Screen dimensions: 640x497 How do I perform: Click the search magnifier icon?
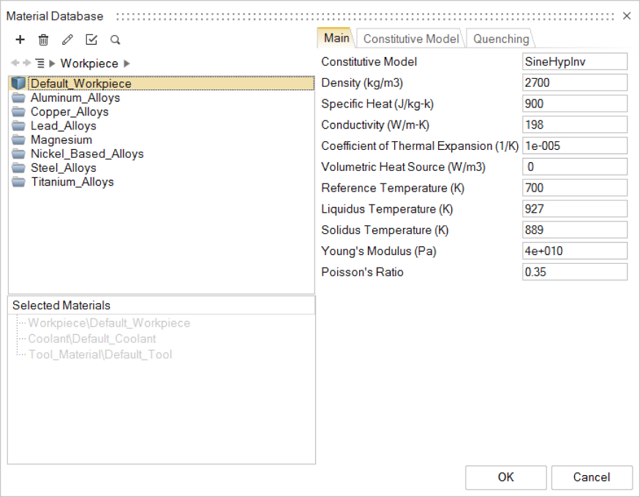[115, 40]
